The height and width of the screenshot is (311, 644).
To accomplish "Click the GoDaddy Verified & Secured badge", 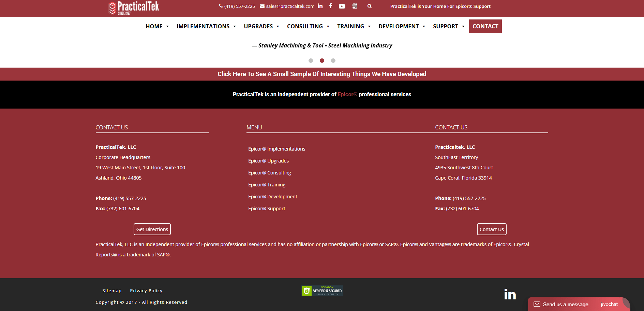I will coord(322,291).
